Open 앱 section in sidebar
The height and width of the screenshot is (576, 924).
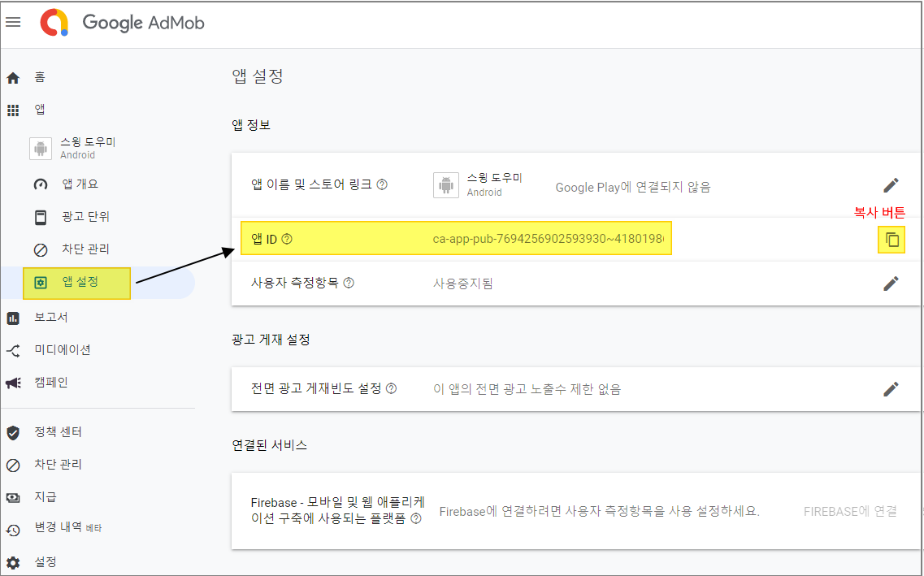coord(39,110)
